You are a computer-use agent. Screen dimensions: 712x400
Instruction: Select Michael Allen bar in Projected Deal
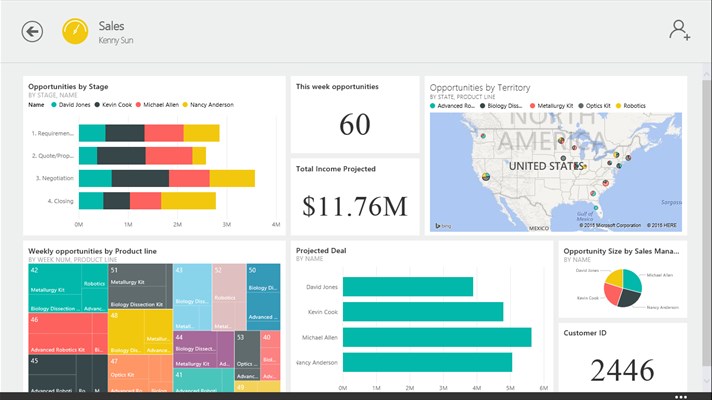tap(437, 337)
